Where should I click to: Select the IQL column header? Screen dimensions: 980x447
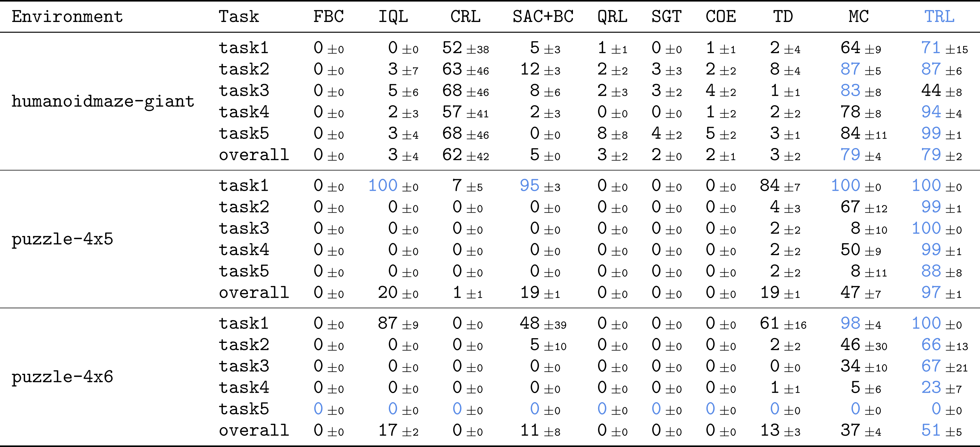click(x=393, y=17)
